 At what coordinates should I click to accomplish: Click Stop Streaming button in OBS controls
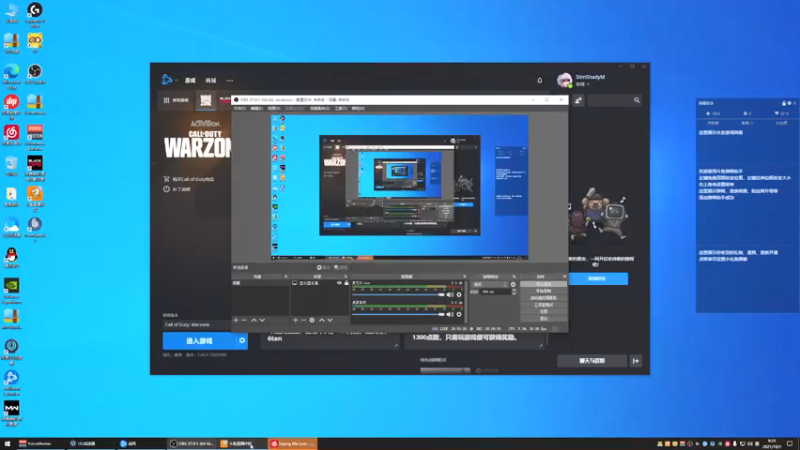click(543, 284)
